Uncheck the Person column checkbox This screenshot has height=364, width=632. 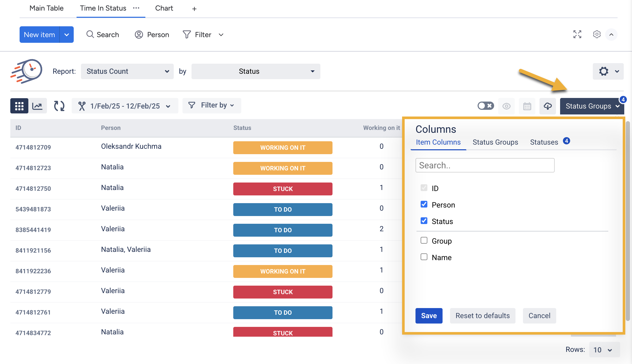[x=424, y=204]
